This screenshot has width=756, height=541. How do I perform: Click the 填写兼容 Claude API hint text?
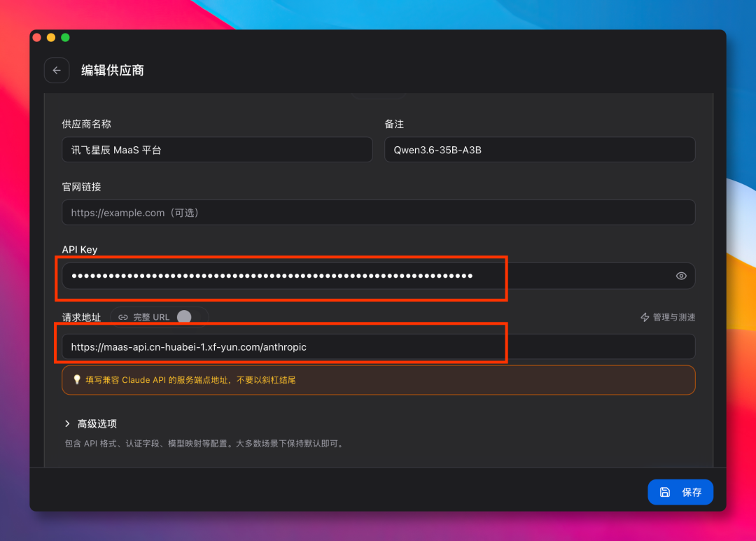(190, 380)
